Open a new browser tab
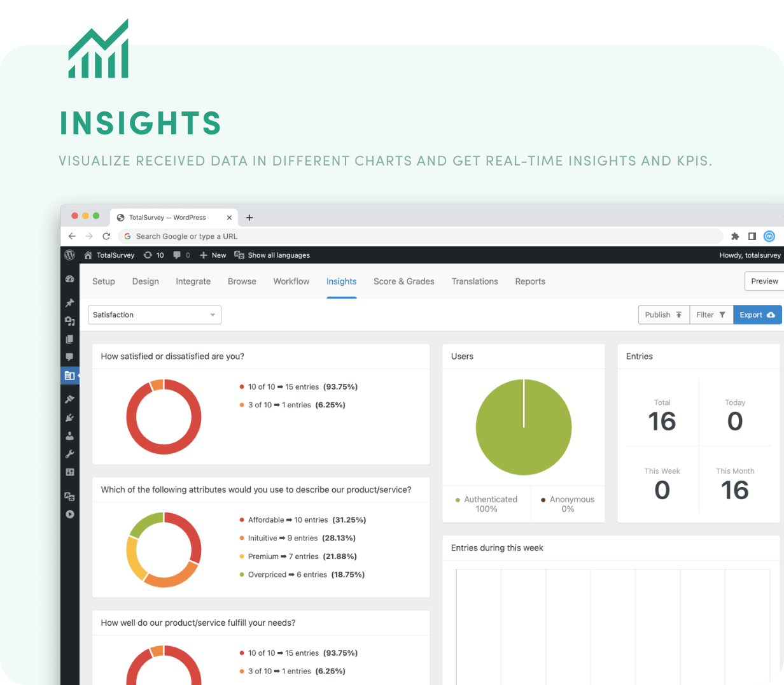Screen dimensions: 784x685 pos(249,218)
